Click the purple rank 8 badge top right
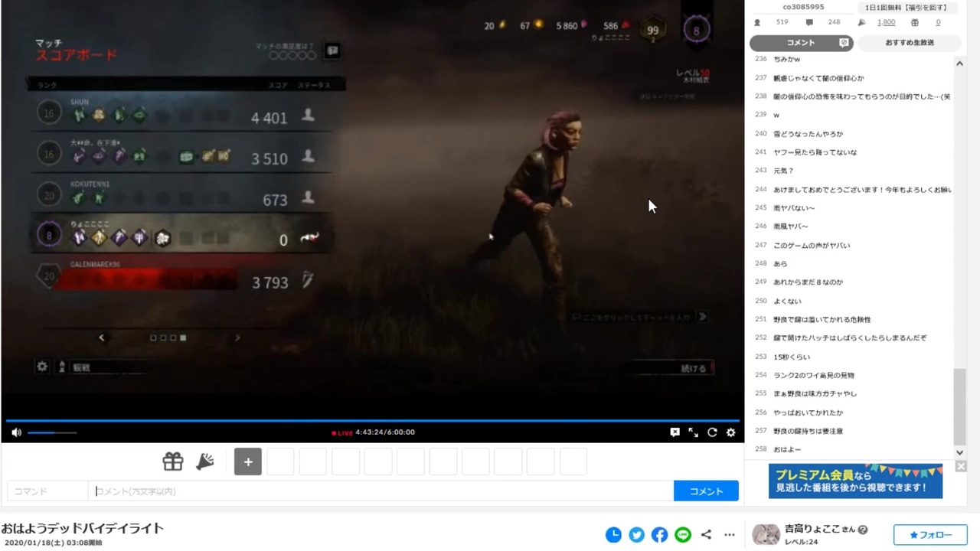The image size is (980, 551). pyautogui.click(x=696, y=30)
